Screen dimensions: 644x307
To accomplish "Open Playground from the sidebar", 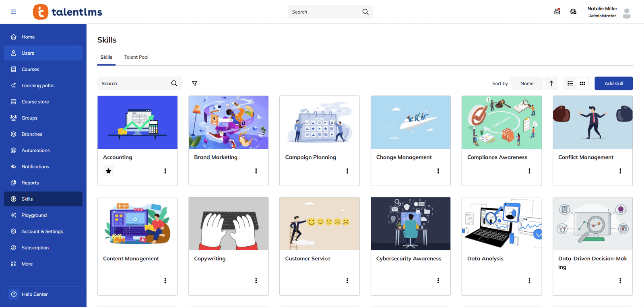I will tap(43, 215).
